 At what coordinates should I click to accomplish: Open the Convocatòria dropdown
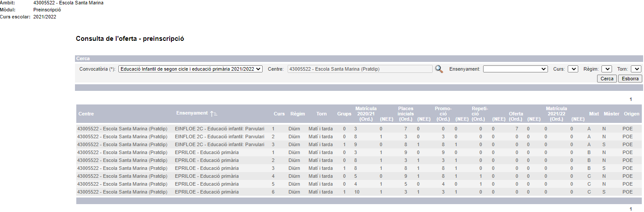(x=190, y=69)
